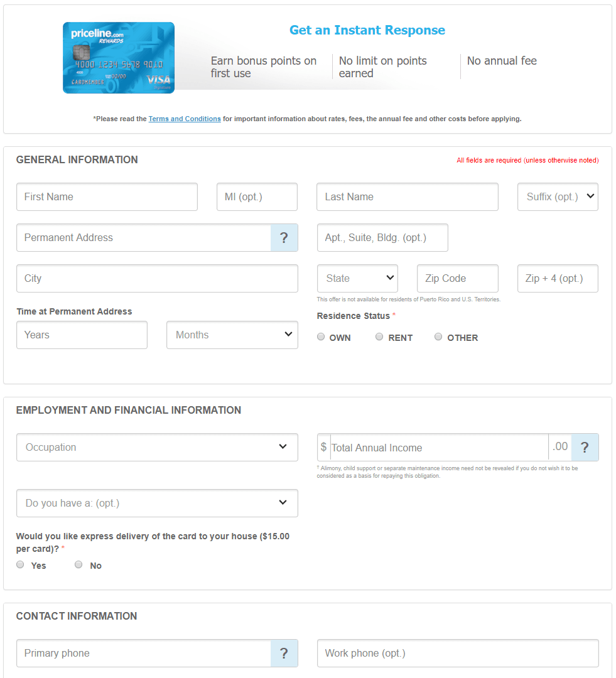
Task: Expand the Months dropdown
Action: tap(232, 335)
